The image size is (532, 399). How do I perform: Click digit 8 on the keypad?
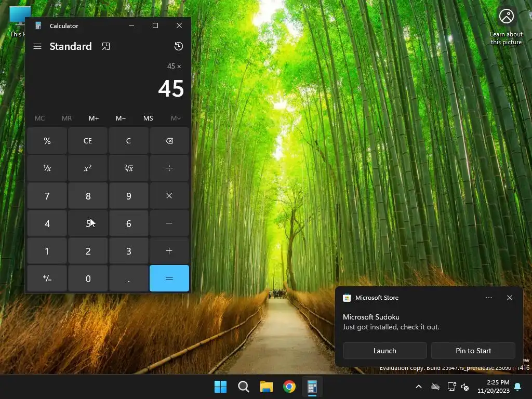(x=88, y=196)
